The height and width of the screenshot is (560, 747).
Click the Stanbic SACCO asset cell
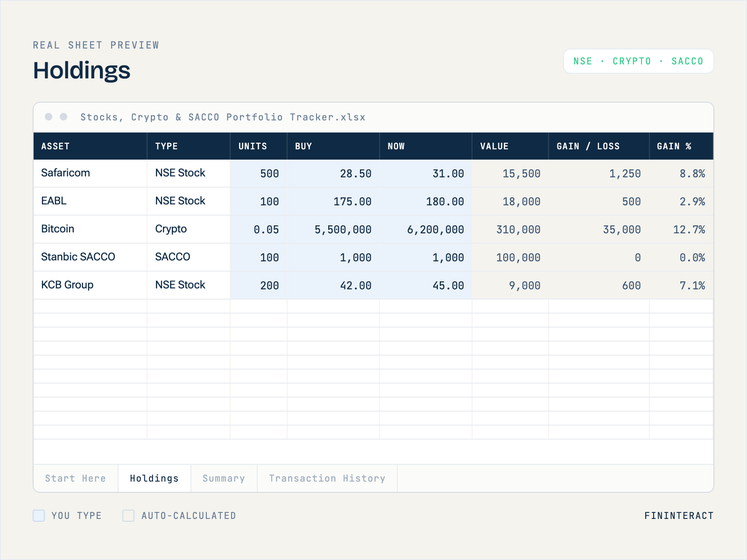(90, 257)
